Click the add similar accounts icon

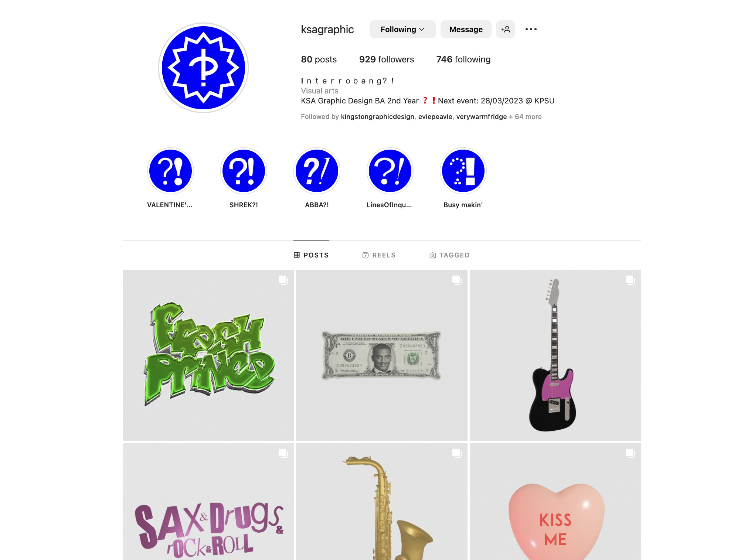(505, 29)
